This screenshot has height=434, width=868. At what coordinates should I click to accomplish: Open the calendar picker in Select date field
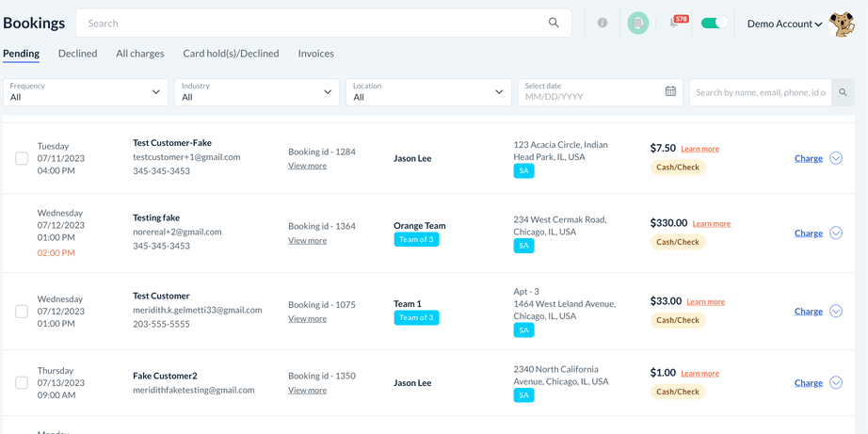click(670, 91)
